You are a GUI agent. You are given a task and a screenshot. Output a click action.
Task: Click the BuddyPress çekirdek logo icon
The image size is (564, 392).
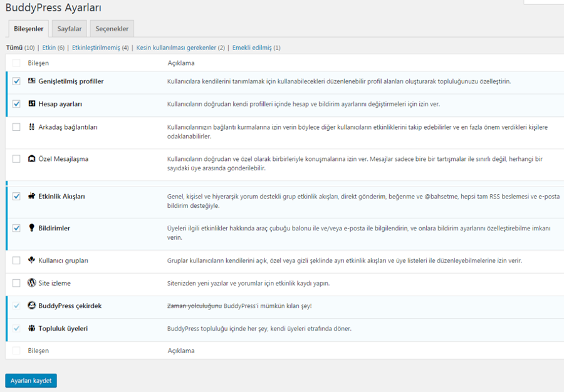[x=32, y=306]
